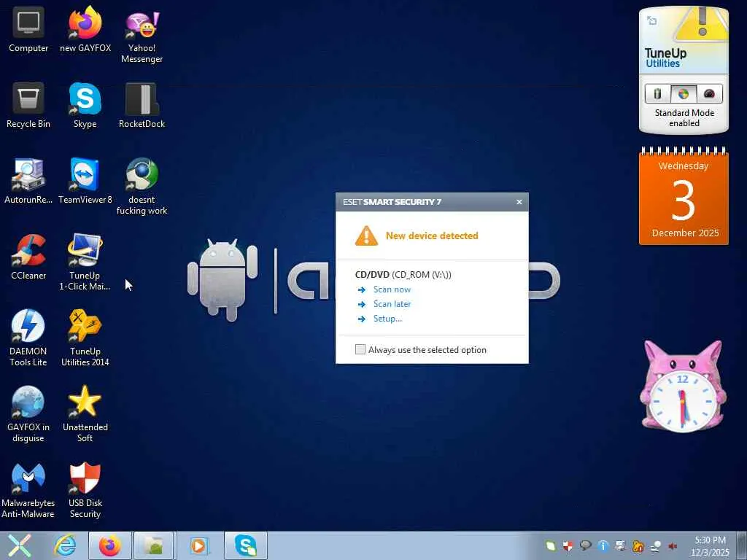Click the 'Standard Mode enabled' gadget text
Image resolution: width=747 pixels, height=560 pixels.
point(684,117)
